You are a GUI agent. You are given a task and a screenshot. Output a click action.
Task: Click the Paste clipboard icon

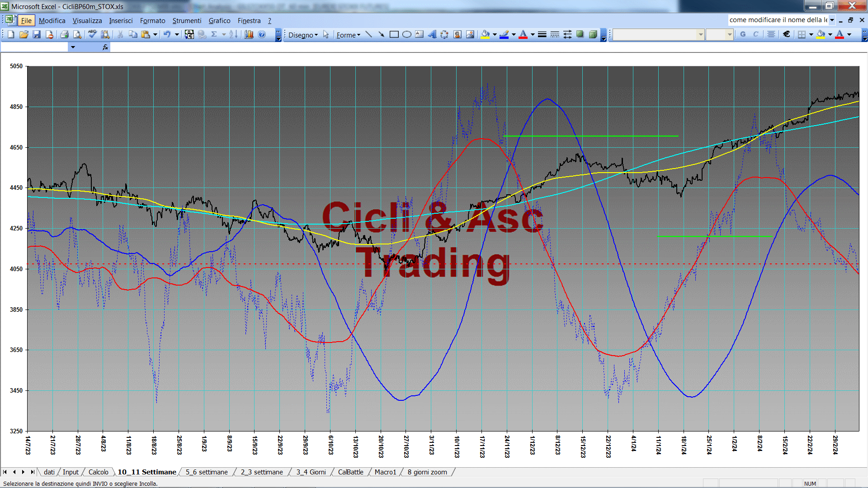point(146,34)
